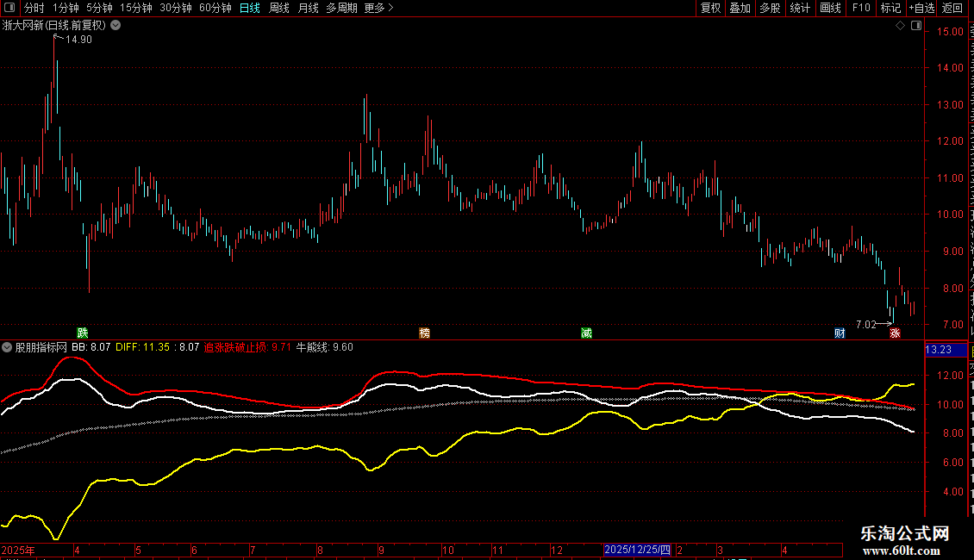Open the 画线 drawing tools
Image resolution: width=974 pixels, height=560 pixels.
831,8
